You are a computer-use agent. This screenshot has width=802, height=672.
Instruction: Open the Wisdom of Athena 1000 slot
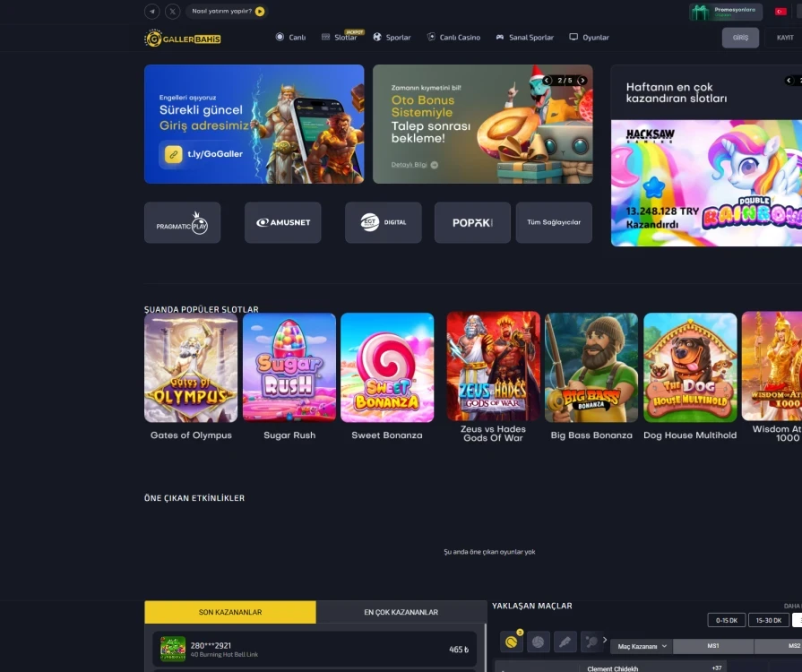tap(772, 366)
